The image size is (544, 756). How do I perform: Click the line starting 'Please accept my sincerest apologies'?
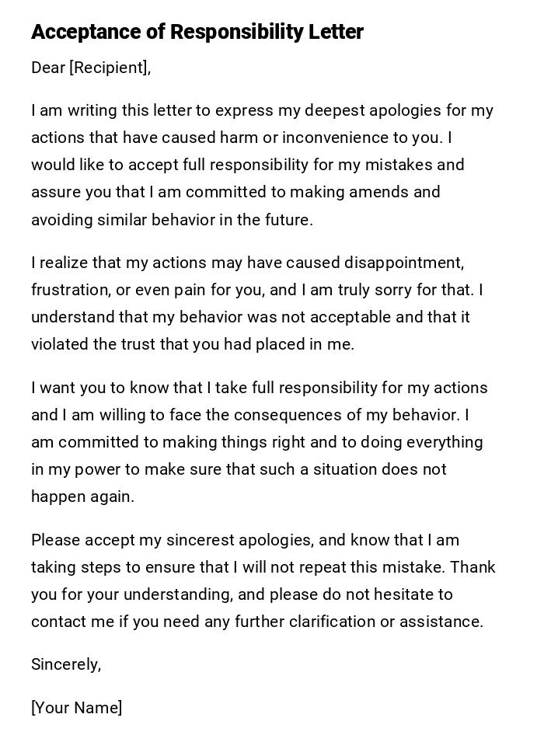245,540
